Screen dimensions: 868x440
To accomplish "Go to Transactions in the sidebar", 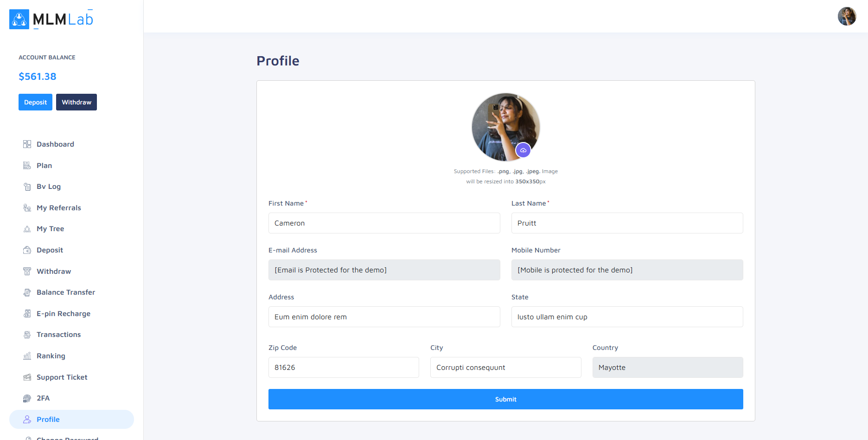I will [x=58, y=335].
